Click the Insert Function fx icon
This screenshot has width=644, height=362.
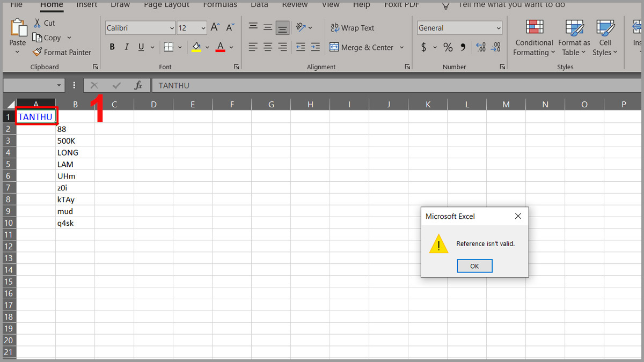click(138, 85)
